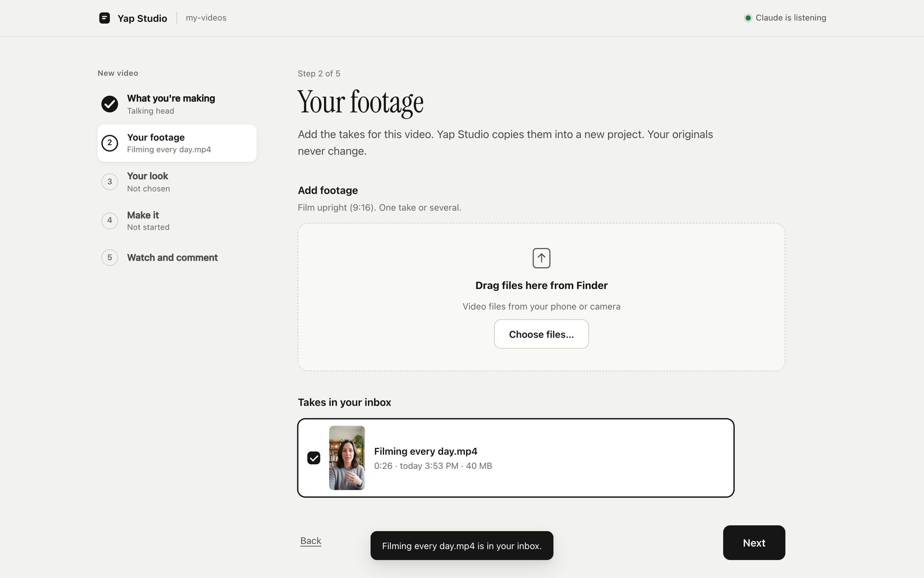Click the Add footage heading

point(328,190)
